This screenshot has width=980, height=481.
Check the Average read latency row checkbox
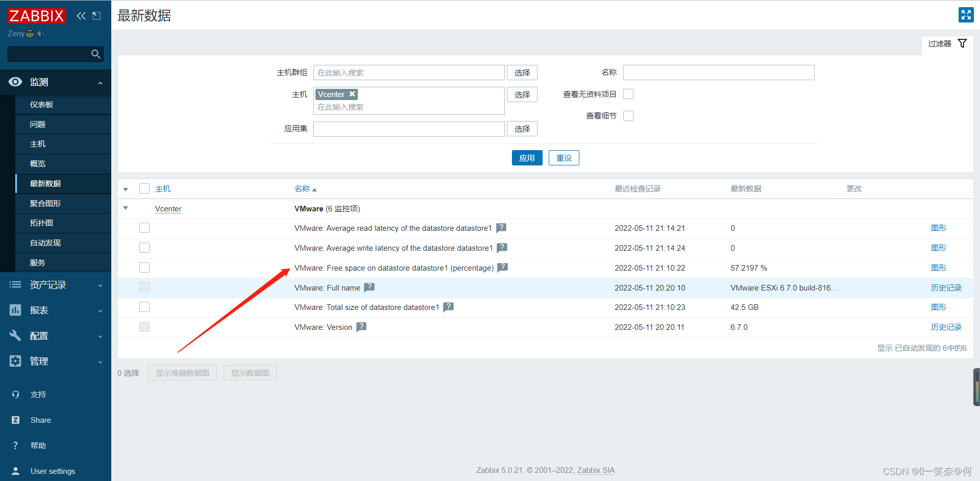click(144, 228)
